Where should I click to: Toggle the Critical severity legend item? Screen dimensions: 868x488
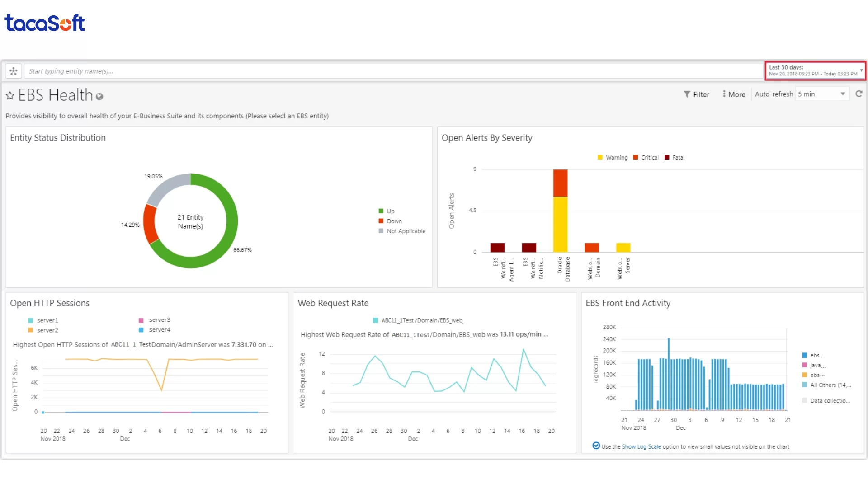[x=649, y=158]
